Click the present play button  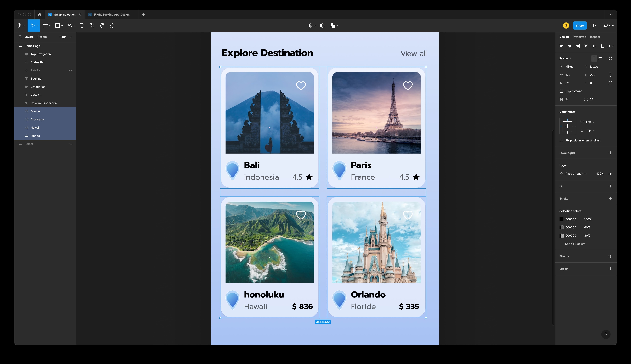tap(594, 26)
